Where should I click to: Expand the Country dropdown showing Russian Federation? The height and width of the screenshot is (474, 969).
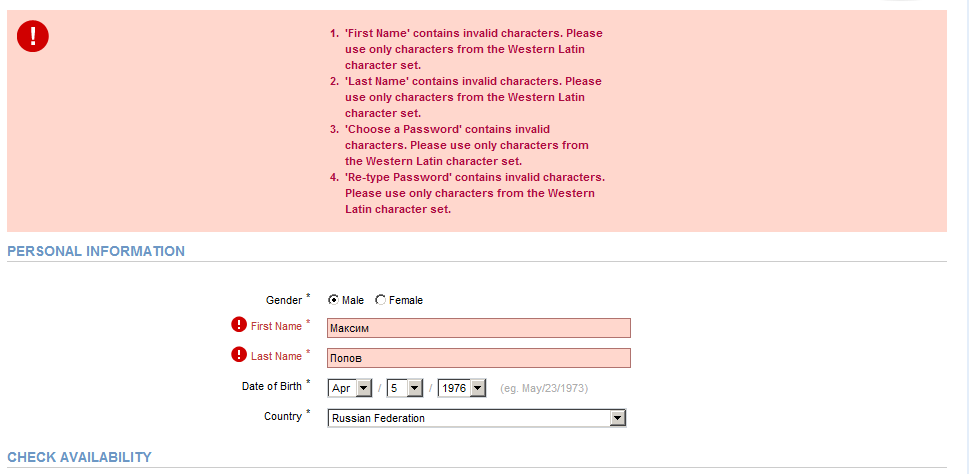point(477,418)
